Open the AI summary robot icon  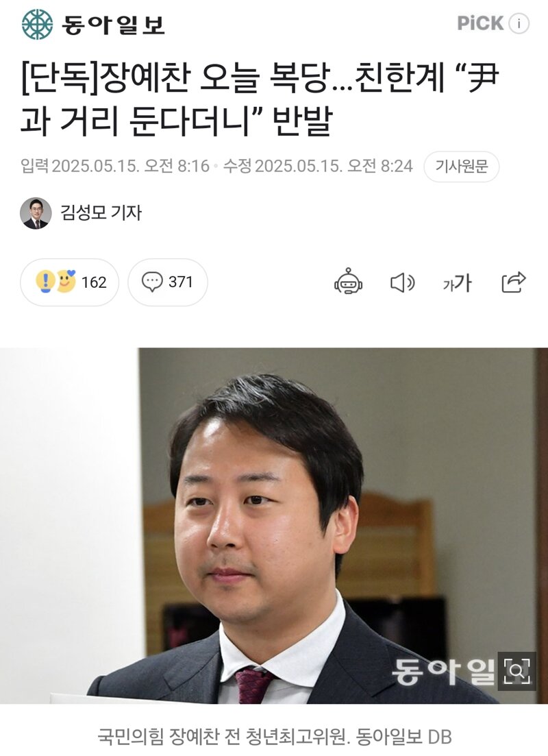coord(348,282)
